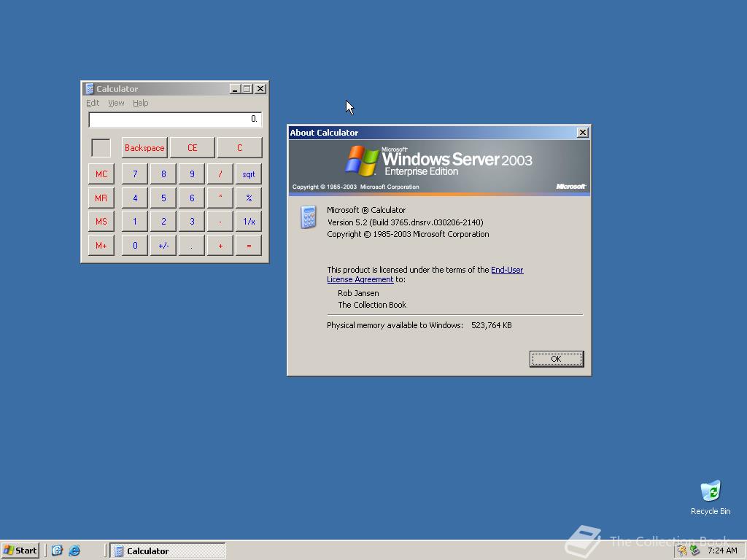Screen dimensions: 747x560
Task: Click the plus (+) button
Action: (220, 245)
